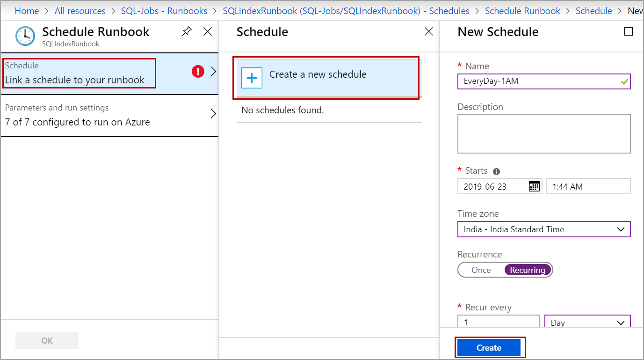Open the Time zone dropdown
Viewport: 644px width, 360px height.
pyautogui.click(x=544, y=229)
